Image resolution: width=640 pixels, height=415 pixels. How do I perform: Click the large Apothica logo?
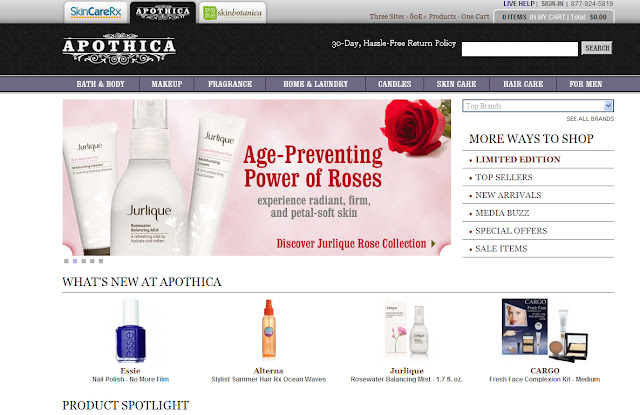tap(119, 49)
